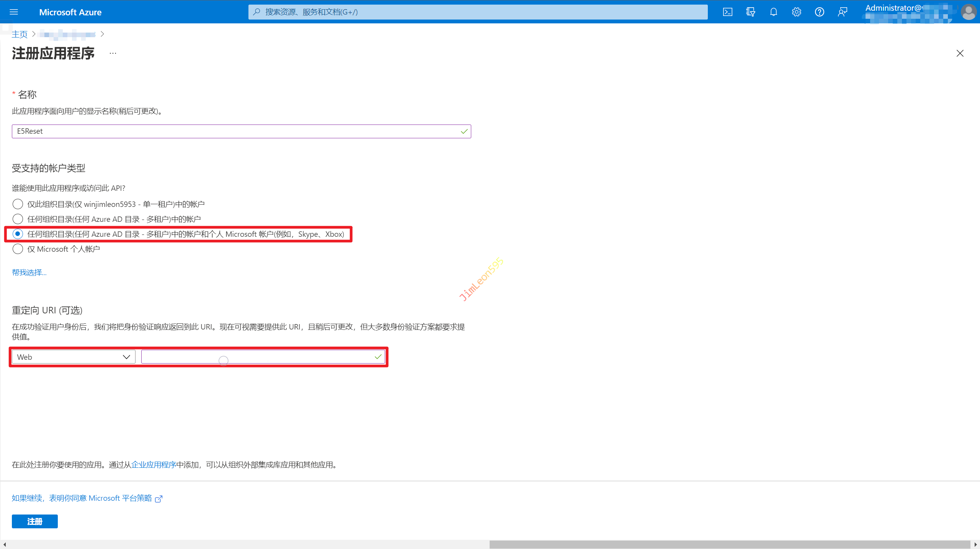The image size is (980, 549).
Task: Open the ellipsis more options beside title
Action: (x=113, y=53)
